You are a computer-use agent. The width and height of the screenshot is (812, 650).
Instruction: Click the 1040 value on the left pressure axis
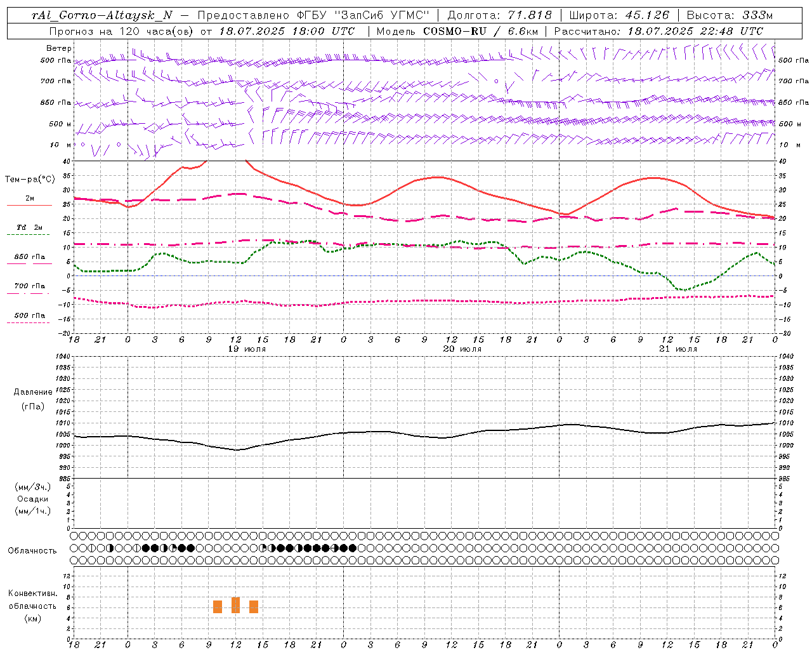point(62,357)
